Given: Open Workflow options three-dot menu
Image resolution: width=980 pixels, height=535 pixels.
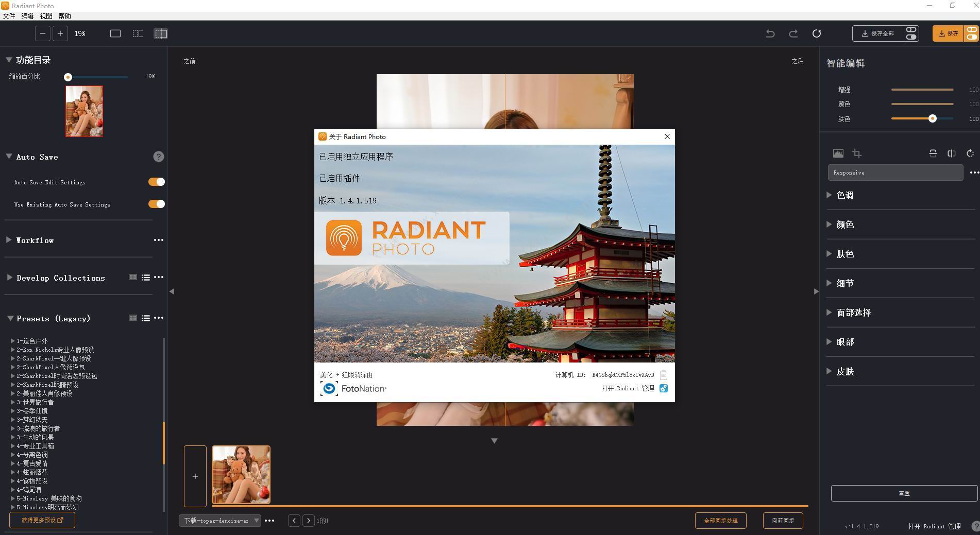Looking at the screenshot, I should (x=159, y=240).
